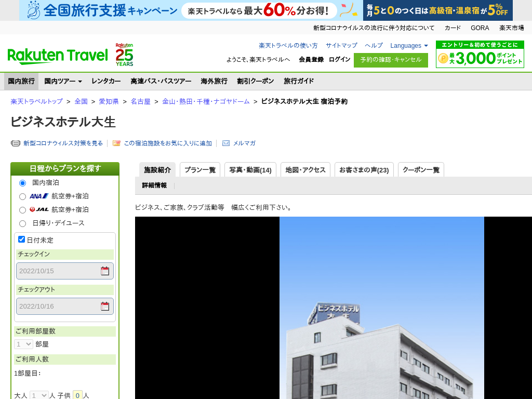
Task: Open the ヘルプ link
Action: [x=374, y=46]
